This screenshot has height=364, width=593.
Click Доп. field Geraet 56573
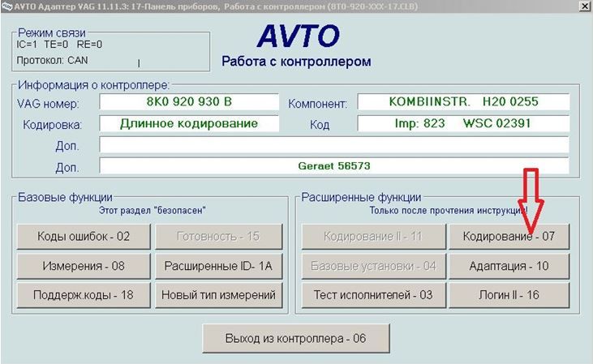click(334, 166)
